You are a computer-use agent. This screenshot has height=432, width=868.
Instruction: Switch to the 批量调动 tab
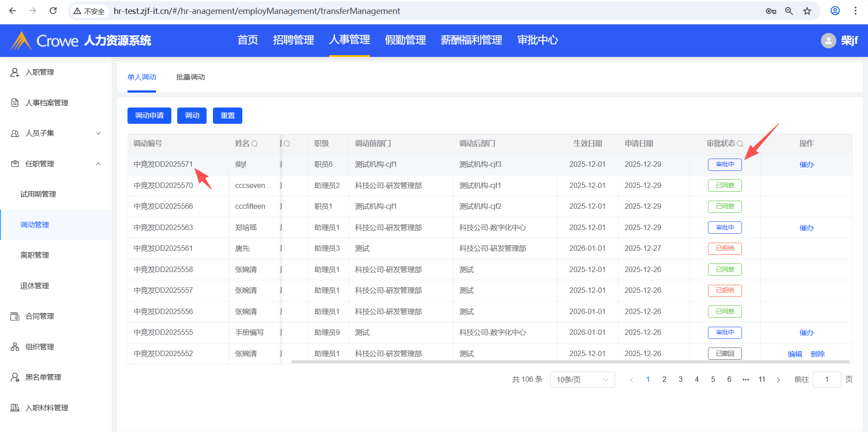tap(190, 77)
